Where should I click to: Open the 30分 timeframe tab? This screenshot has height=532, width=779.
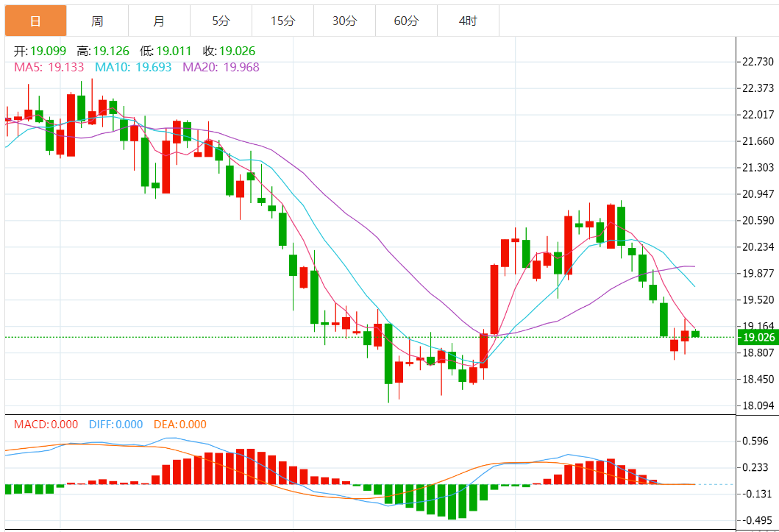(x=344, y=21)
